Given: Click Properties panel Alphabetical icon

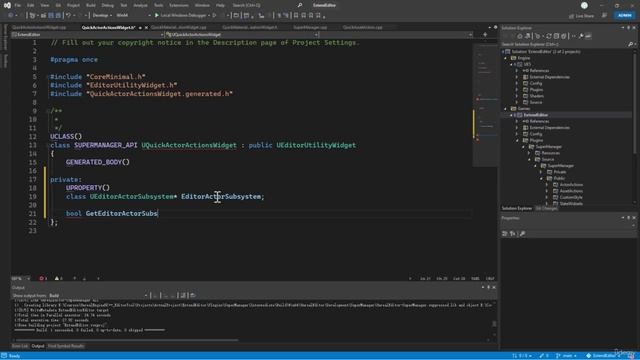Looking at the screenshot, I should click(x=513, y=233).
